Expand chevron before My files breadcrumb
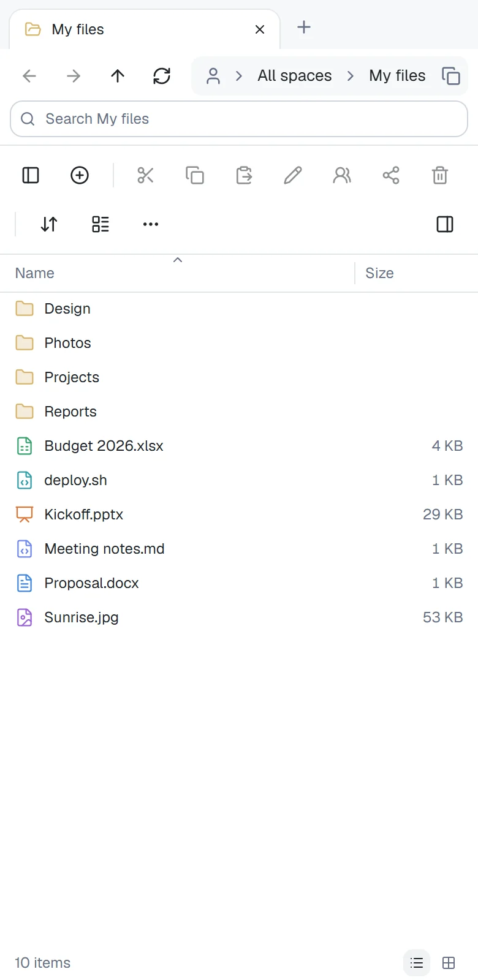478x980 pixels. 351,76
